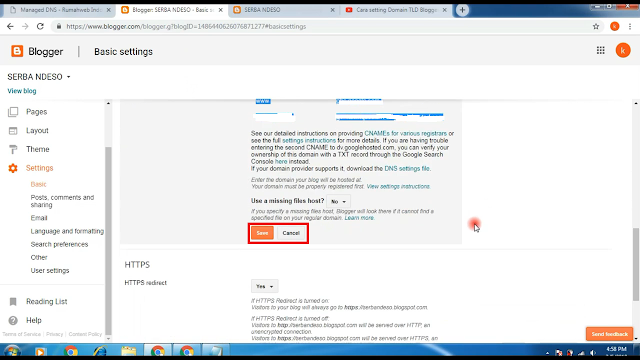Open Chrome's three-dot menu
The width and height of the screenshot is (640, 360).
(630, 27)
